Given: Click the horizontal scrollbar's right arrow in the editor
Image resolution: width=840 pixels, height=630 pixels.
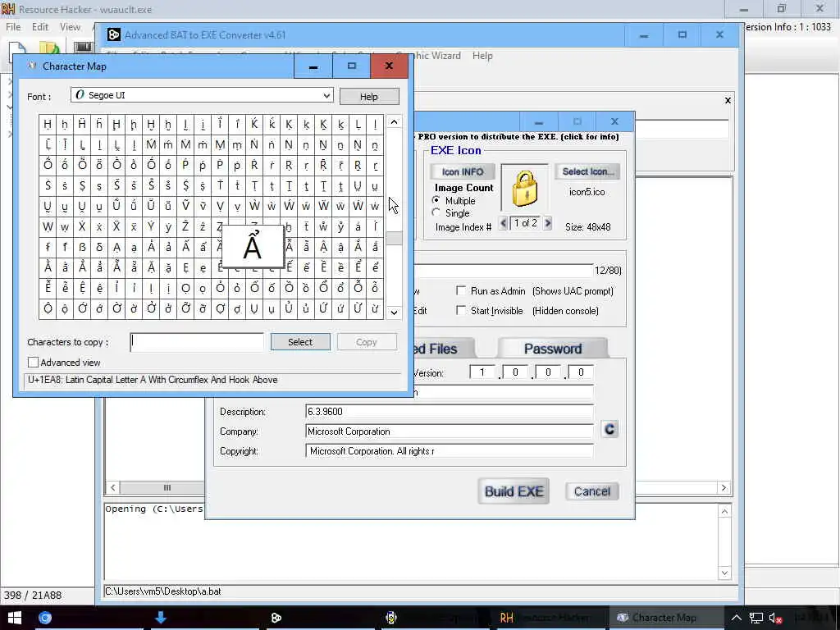Looking at the screenshot, I should (x=724, y=487).
